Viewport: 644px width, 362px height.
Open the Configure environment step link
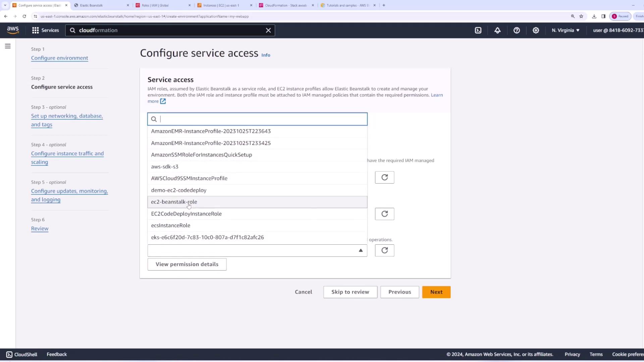click(x=60, y=58)
